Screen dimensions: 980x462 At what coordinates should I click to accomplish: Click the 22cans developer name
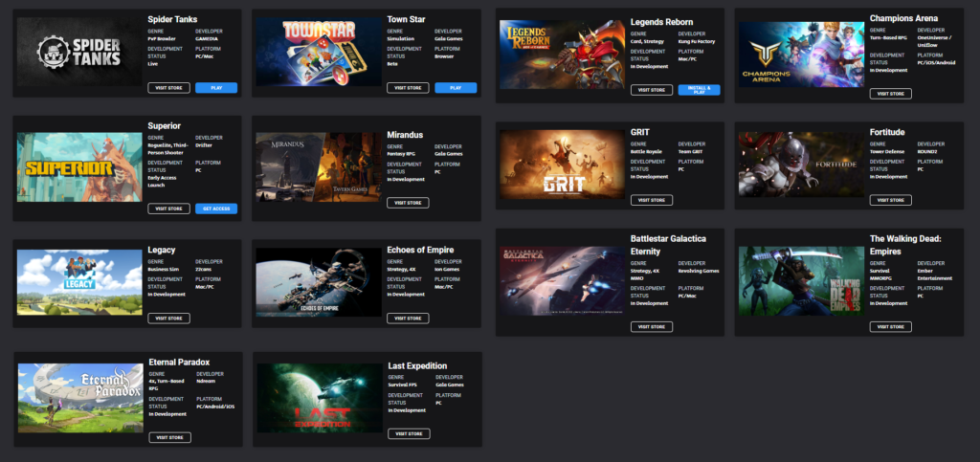204,269
